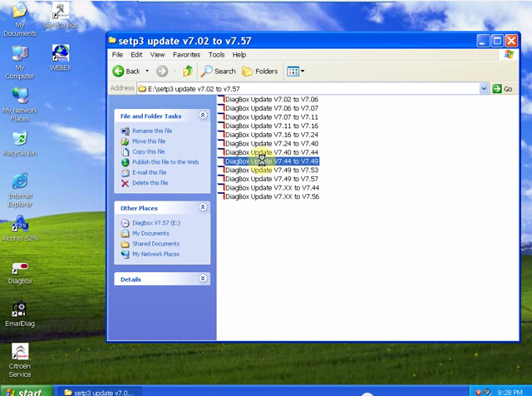
Task: Maximize the setp3 update window
Action: click(x=497, y=41)
